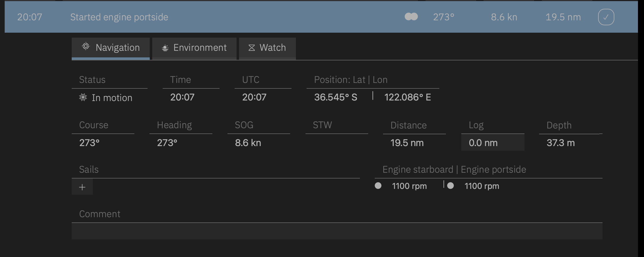644x257 pixels.
Task: Click the ship wheel icon beside In motion
Action: pyautogui.click(x=83, y=97)
